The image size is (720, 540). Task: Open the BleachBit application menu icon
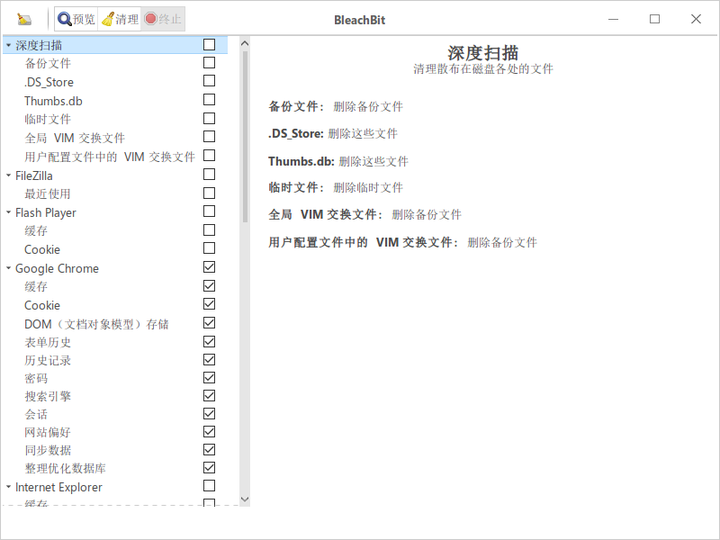pos(24,19)
